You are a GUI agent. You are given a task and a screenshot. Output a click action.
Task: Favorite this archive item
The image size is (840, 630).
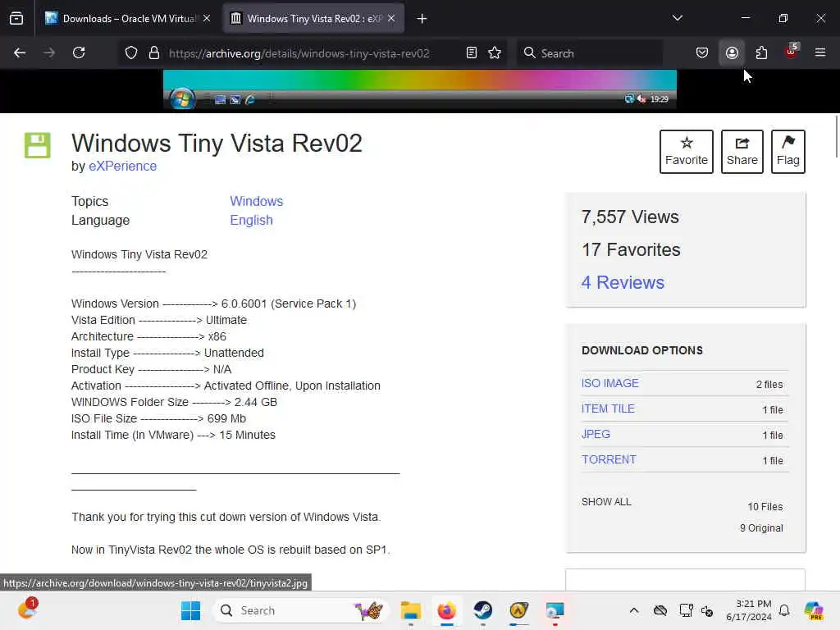coord(687,152)
